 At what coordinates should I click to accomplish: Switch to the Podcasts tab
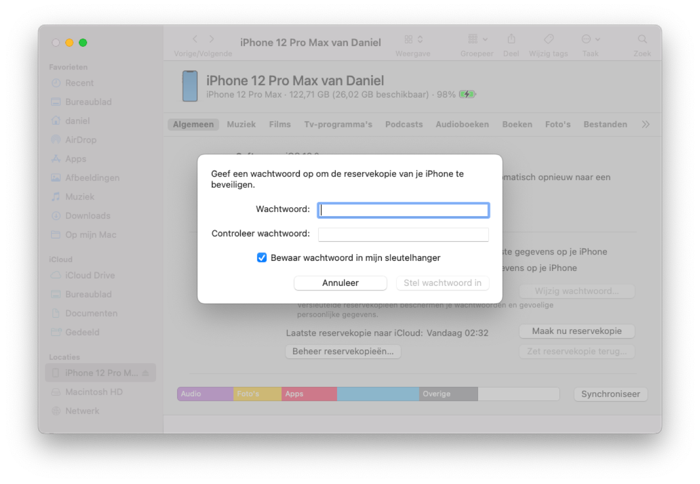tap(404, 125)
